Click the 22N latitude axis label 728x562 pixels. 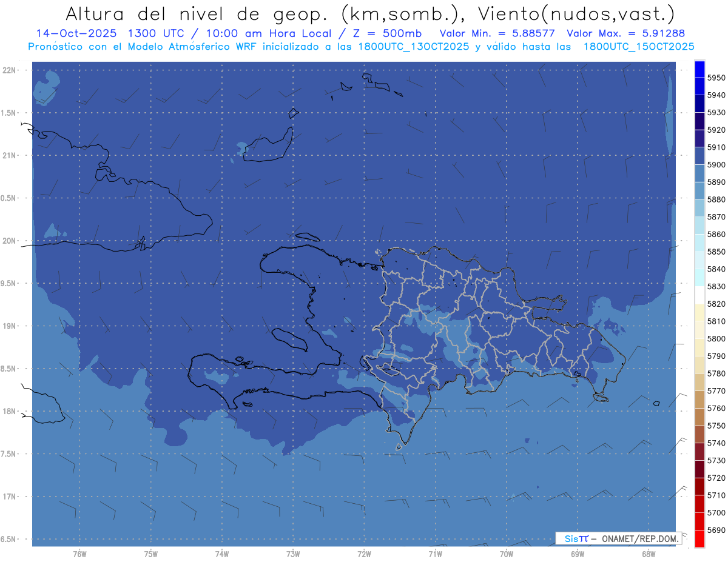10,70
